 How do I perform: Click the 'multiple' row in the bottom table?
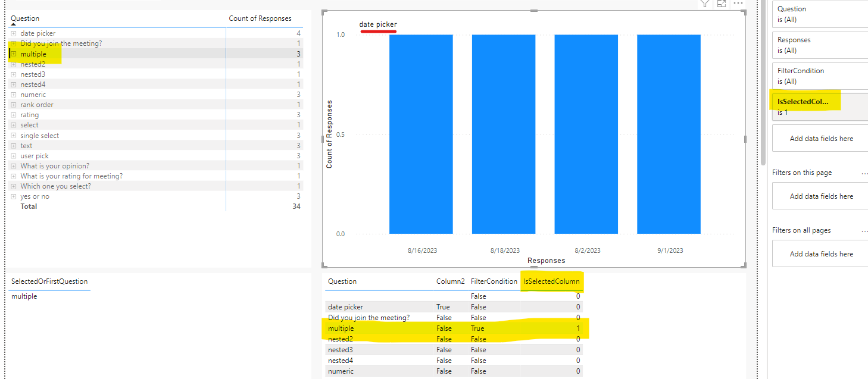[x=454, y=328]
